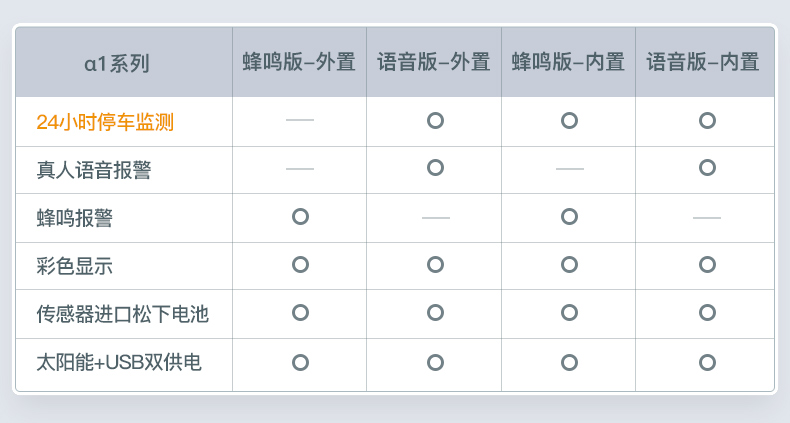Click 彩色显示 circle under 语音版-外置
790x423 pixels.
[x=435, y=264]
